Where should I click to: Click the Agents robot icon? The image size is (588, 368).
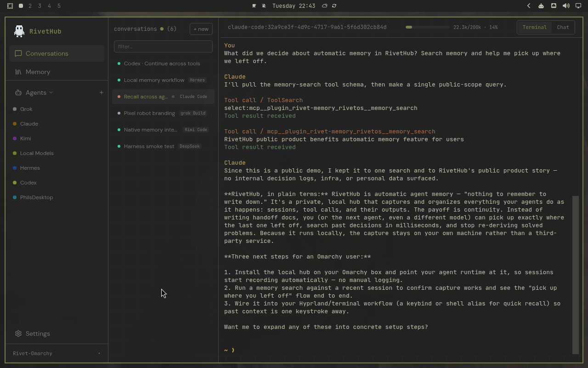coord(18,92)
